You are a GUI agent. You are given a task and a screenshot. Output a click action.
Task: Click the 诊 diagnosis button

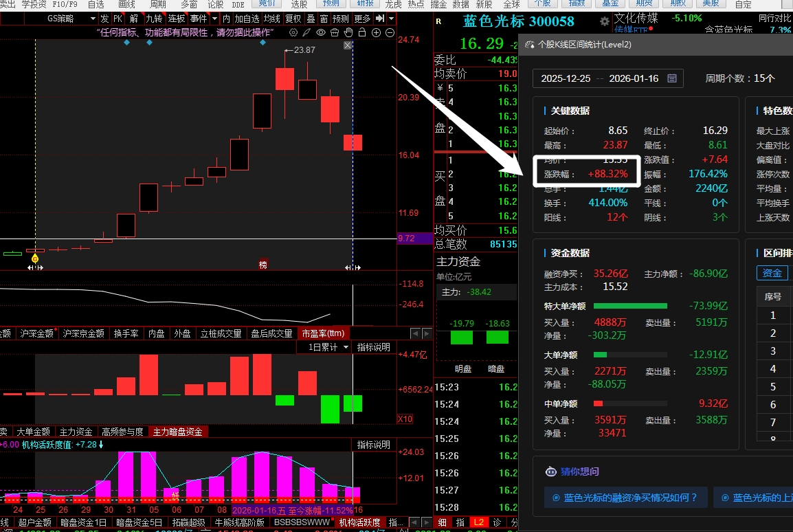[497, 522]
